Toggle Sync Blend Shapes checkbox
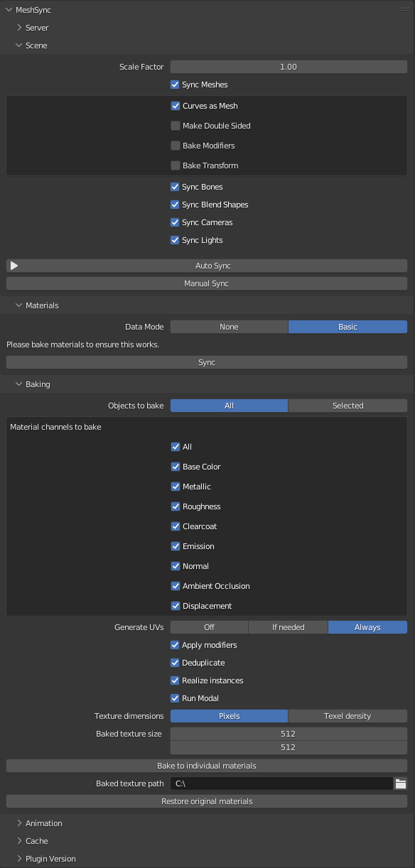415x868 pixels. [175, 205]
